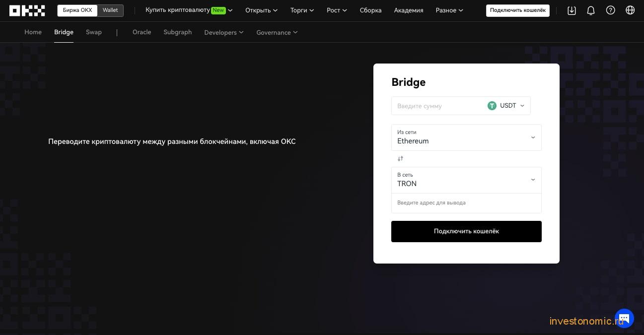The height and width of the screenshot is (335, 644).
Task: Open the Oracle tab
Action: point(142,32)
